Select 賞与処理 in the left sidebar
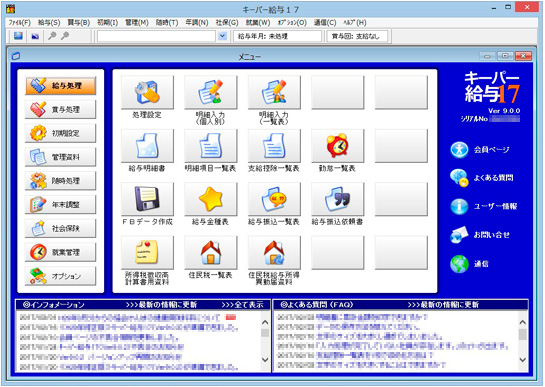 coord(60,110)
